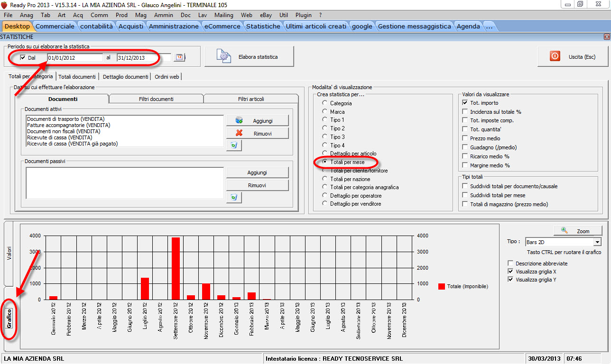Open the Filtri articoli tab
Screen dimensions: 611x364
coord(251,99)
